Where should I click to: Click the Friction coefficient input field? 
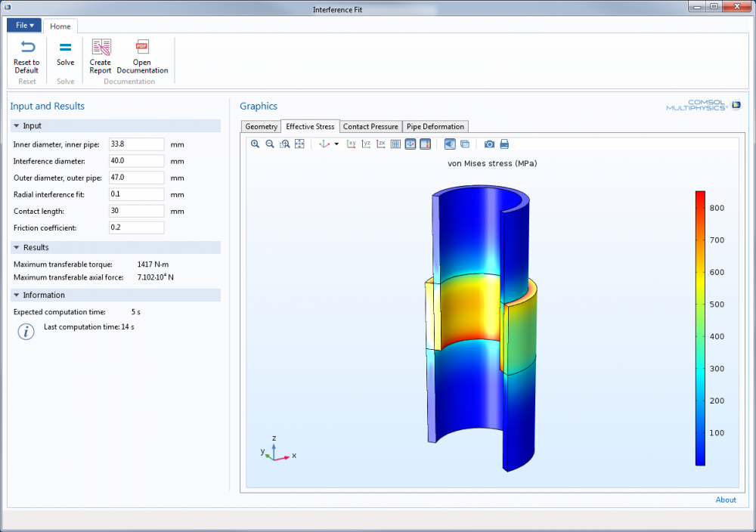(x=136, y=227)
